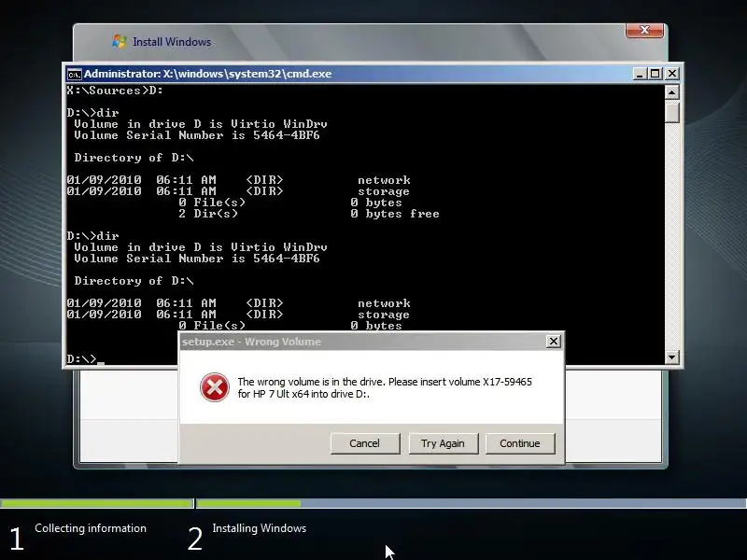Click the setup.exe - Wrong Volume title
The image size is (747, 560).
click(x=251, y=342)
